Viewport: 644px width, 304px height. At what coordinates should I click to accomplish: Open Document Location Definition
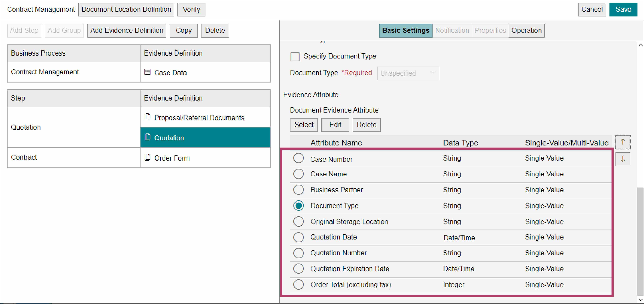[126, 10]
